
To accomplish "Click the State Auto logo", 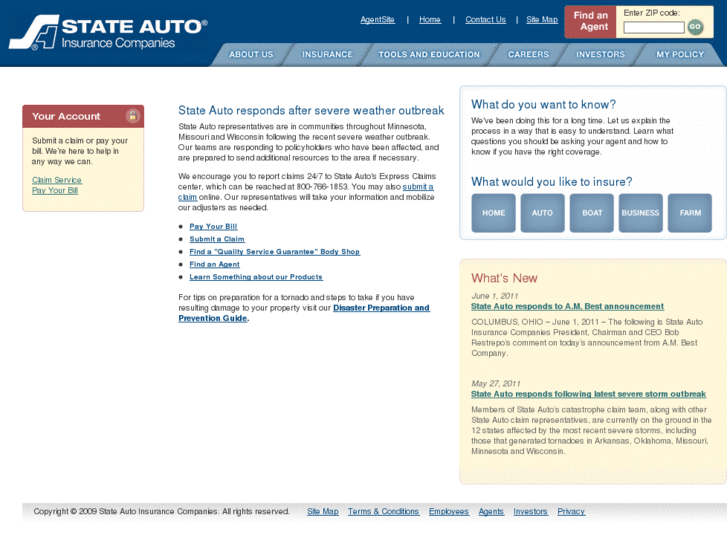I will pos(108,32).
